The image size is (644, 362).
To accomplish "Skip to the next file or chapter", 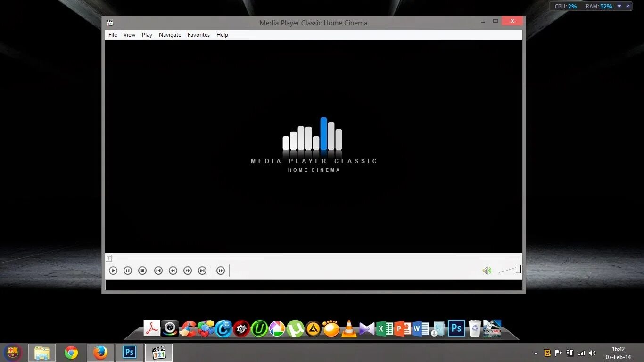I will tap(202, 271).
